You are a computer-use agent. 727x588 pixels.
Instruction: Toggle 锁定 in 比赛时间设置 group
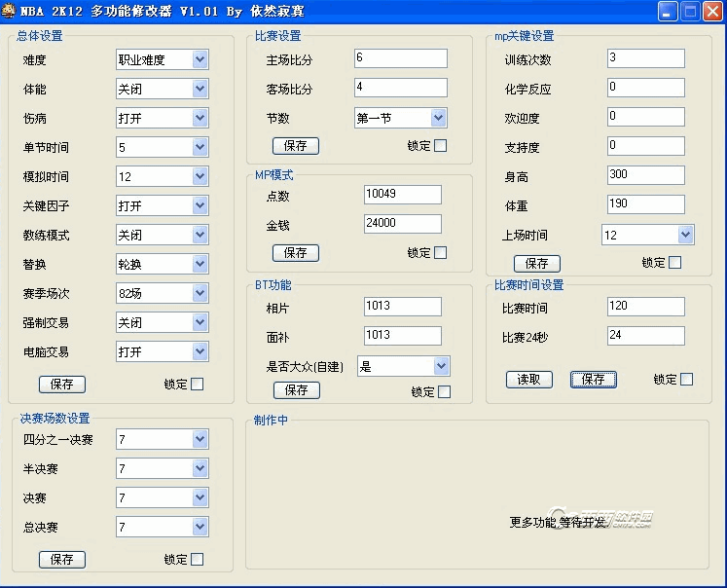(x=687, y=380)
